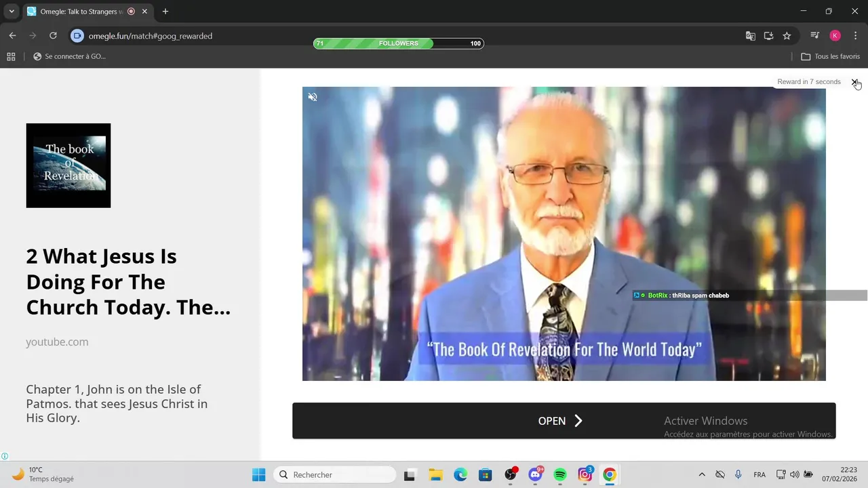
Task: Open network settings tray icon
Action: pyautogui.click(x=781, y=474)
